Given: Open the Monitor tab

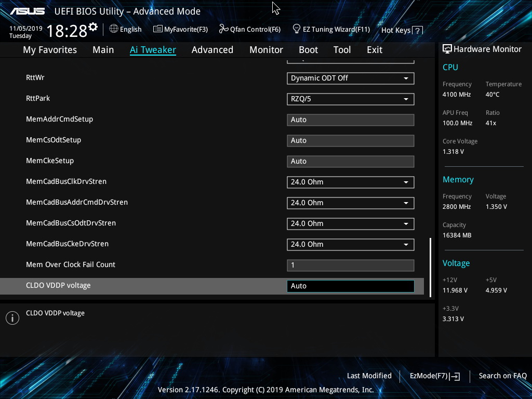Looking at the screenshot, I should point(266,50).
